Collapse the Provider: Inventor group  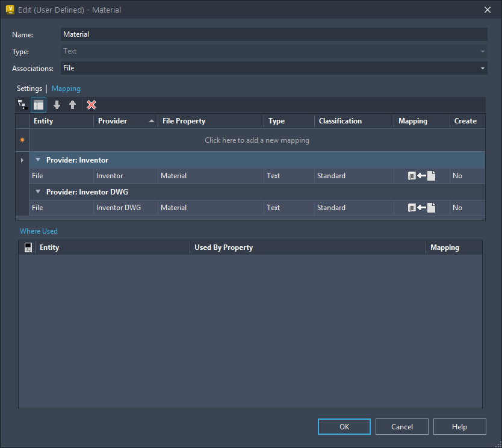click(38, 160)
